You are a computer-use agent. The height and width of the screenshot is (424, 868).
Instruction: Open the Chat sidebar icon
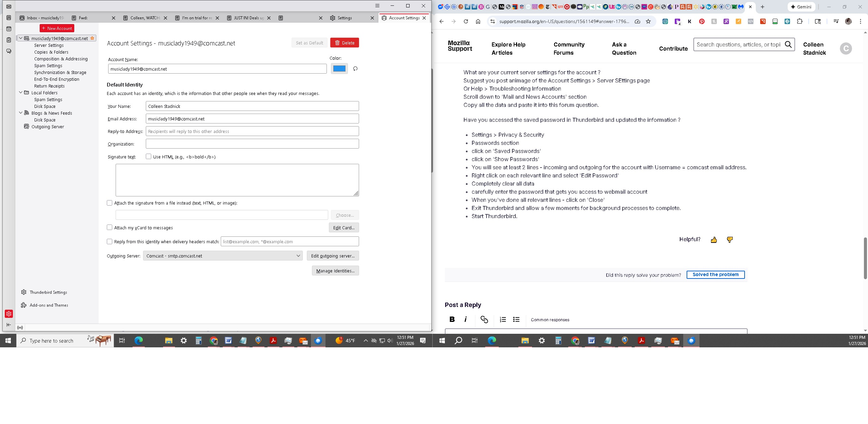[x=9, y=51]
